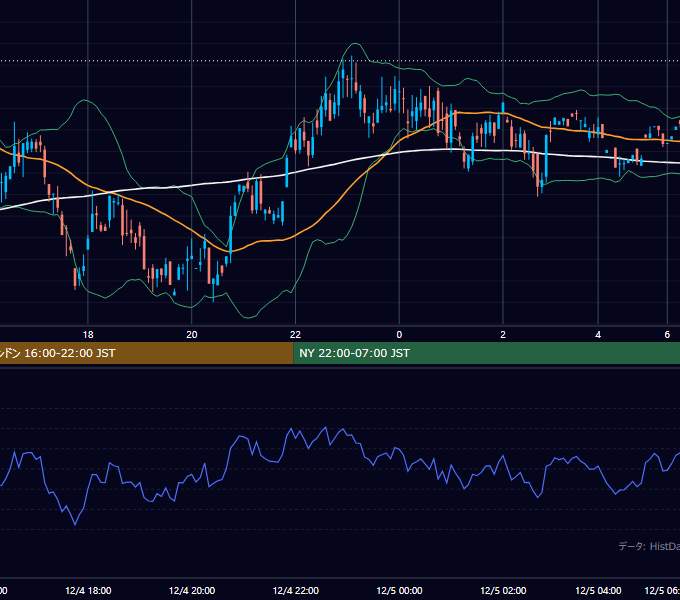Click the "12/4 22:00" date label on lower axis
The image size is (680, 600).
pyautogui.click(x=295, y=590)
